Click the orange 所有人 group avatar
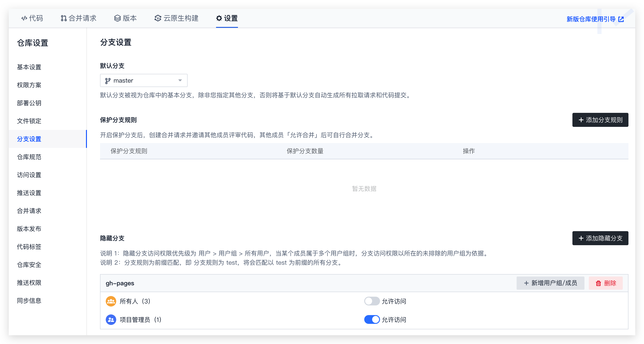The height and width of the screenshot is (344, 644). point(111,301)
